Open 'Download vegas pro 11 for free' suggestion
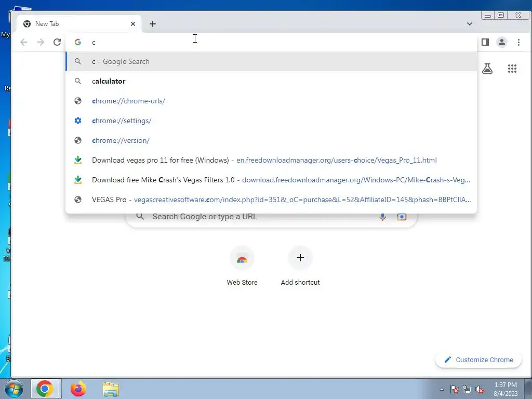This screenshot has width=532, height=399. coord(271,160)
